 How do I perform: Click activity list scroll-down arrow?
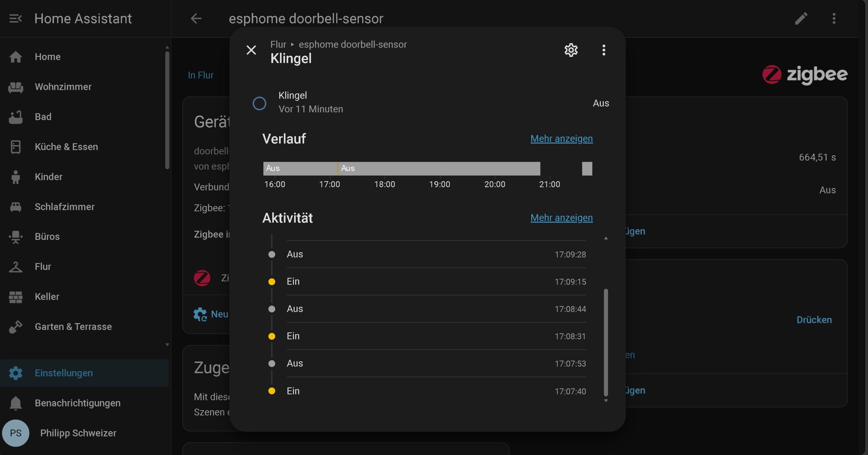click(x=606, y=401)
